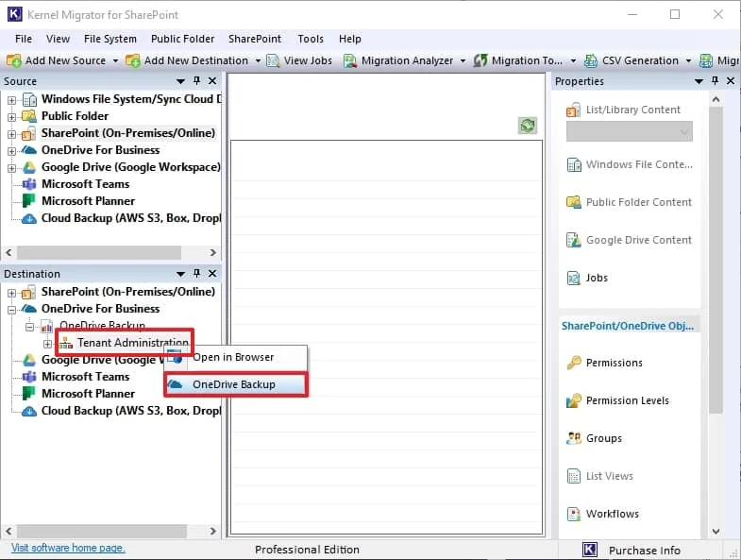This screenshot has width=741, height=560.
Task: Open Public Folder Content in Properties
Action: 629,202
